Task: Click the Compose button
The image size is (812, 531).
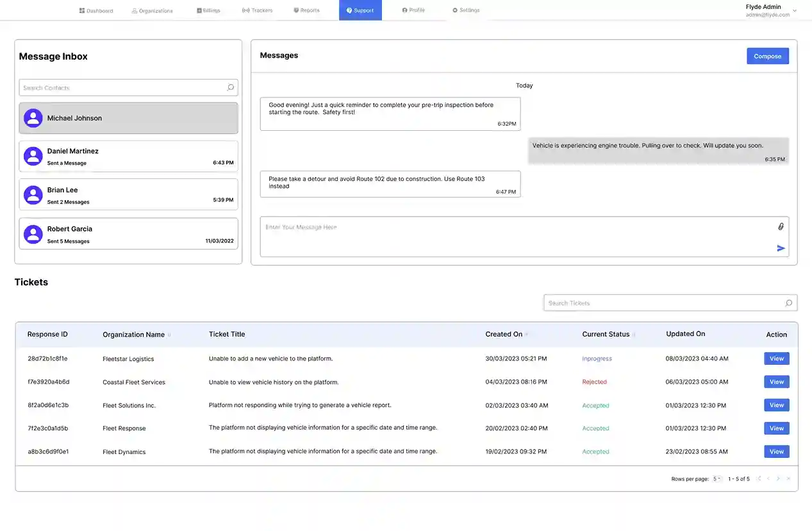Action: tap(767, 56)
